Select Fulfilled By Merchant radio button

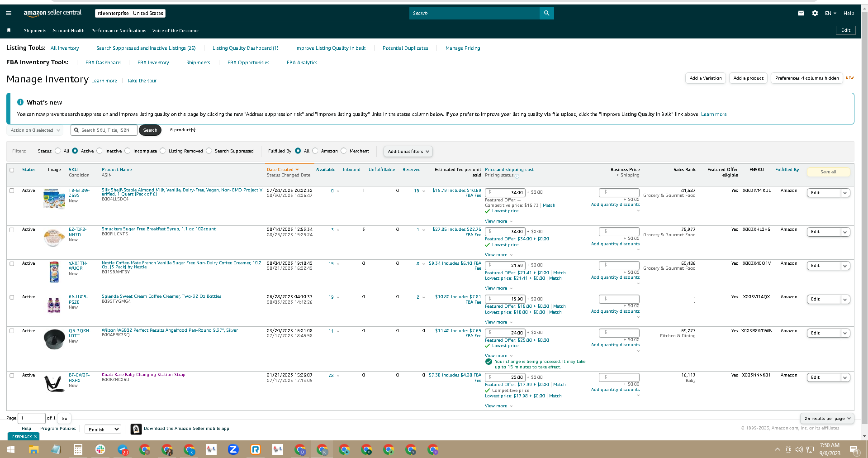(344, 151)
